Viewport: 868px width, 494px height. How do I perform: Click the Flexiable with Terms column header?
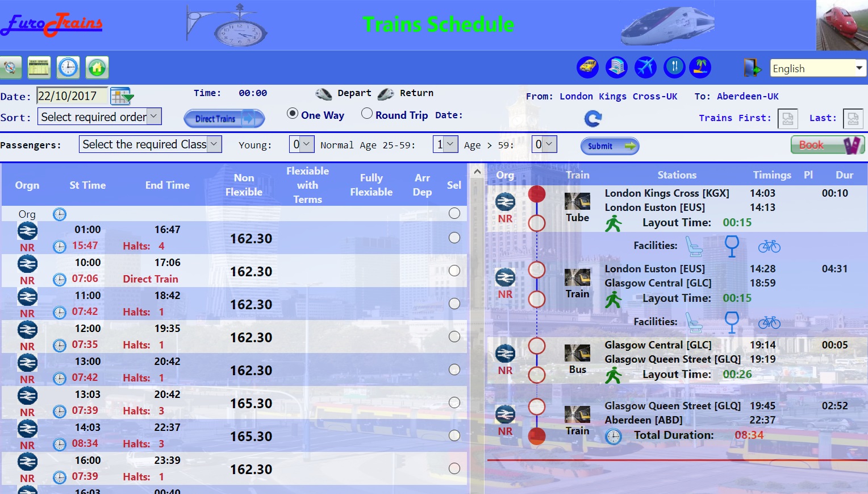point(307,185)
